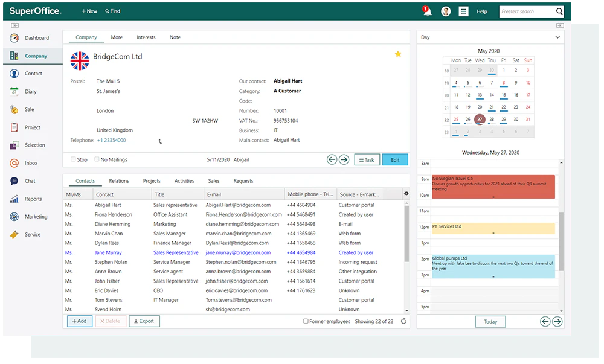Open the Inbox at-sign icon
This screenshot has width=604, height=364.
click(14, 163)
